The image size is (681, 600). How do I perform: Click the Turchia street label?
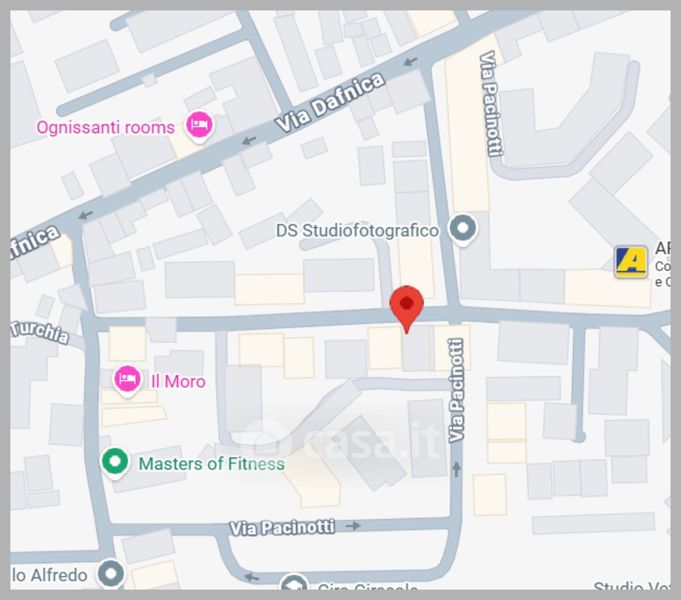[x=40, y=332]
